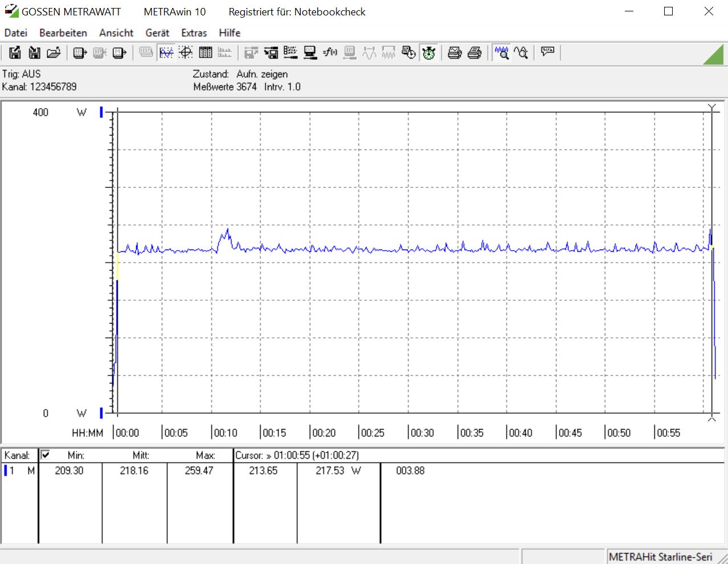
Task: Click the clock schedule timer icon
Action: click(x=409, y=53)
